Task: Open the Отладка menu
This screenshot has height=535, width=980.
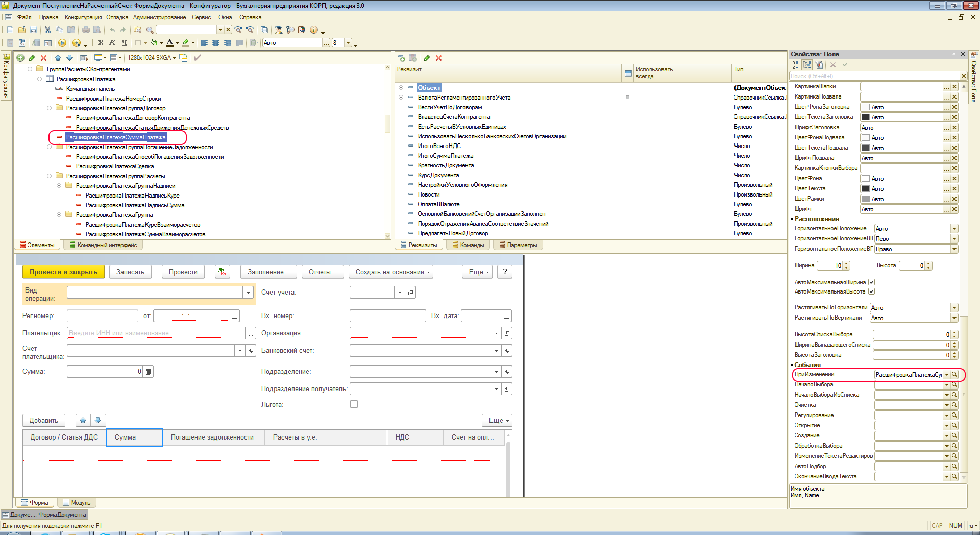Action: (117, 17)
